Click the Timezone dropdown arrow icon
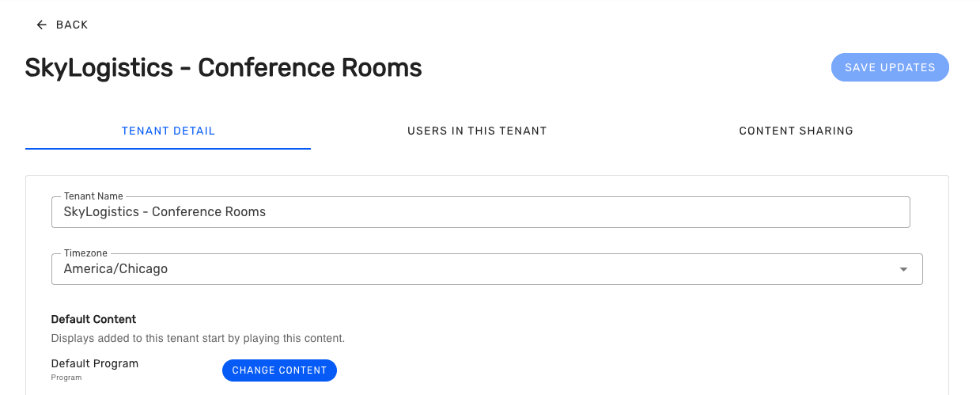 (903, 269)
